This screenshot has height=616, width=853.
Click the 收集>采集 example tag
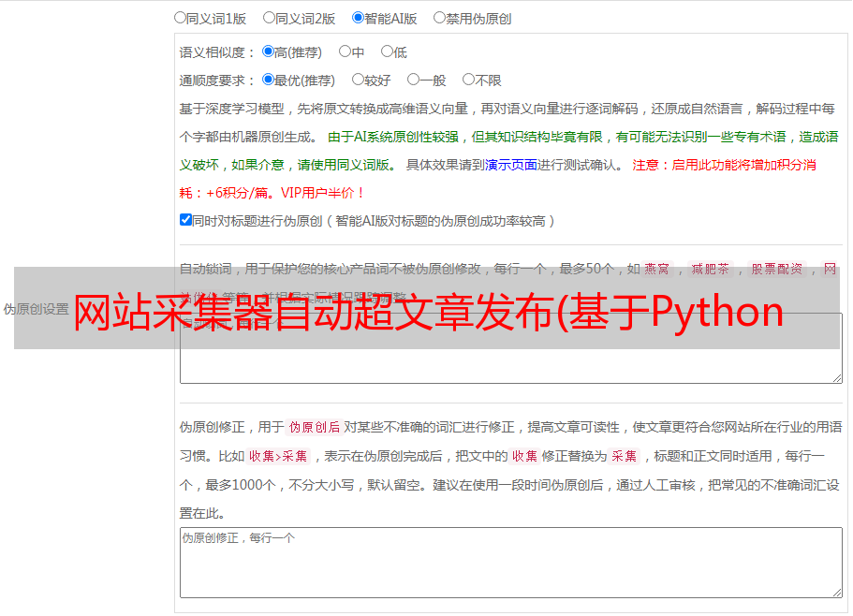pos(278,456)
